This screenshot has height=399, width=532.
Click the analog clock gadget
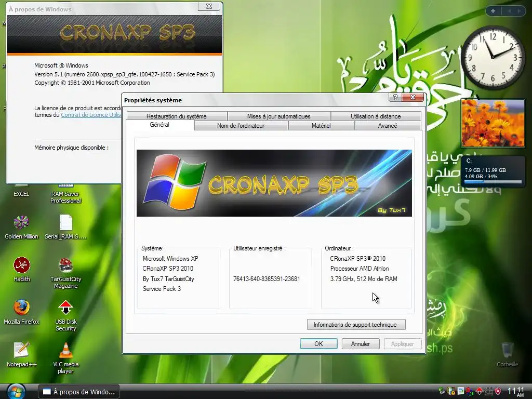pos(493,57)
